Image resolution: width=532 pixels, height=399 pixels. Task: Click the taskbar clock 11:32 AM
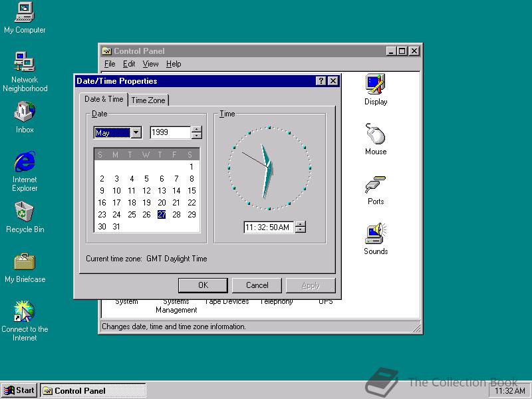(x=509, y=391)
